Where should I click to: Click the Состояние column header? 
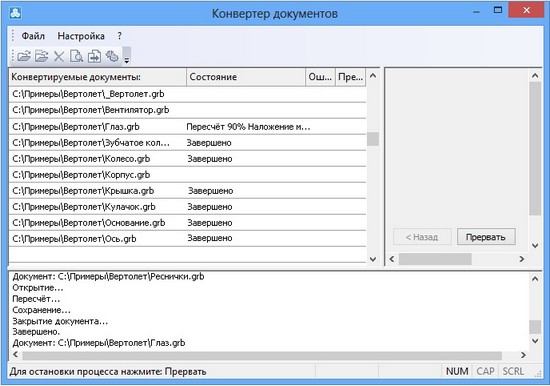point(246,77)
